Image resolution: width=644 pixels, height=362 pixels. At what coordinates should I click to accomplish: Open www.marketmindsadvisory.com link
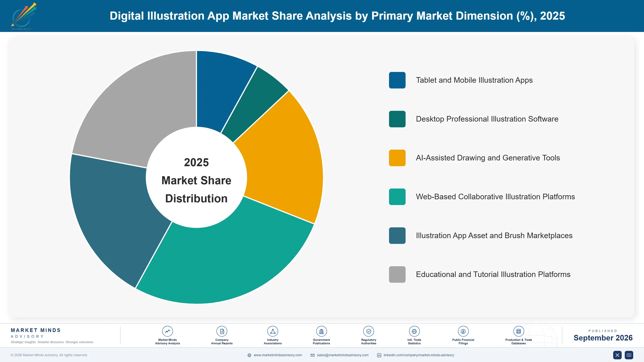click(x=278, y=355)
